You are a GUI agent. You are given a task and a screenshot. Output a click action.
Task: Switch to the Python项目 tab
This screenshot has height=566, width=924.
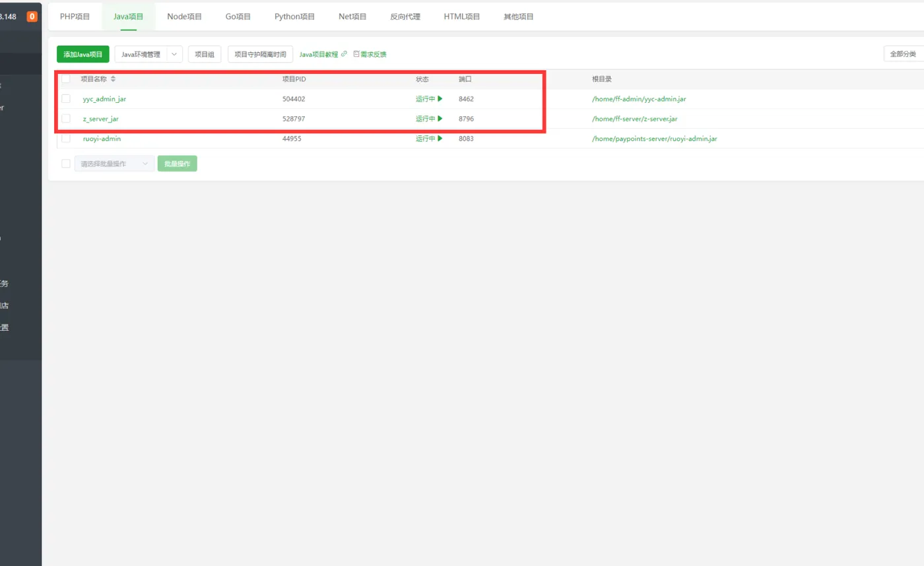pyautogui.click(x=294, y=16)
